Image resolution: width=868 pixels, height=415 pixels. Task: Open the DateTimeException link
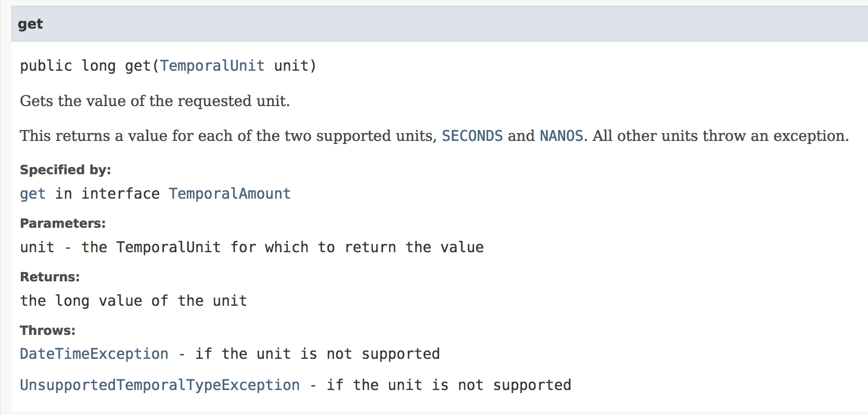pos(94,354)
